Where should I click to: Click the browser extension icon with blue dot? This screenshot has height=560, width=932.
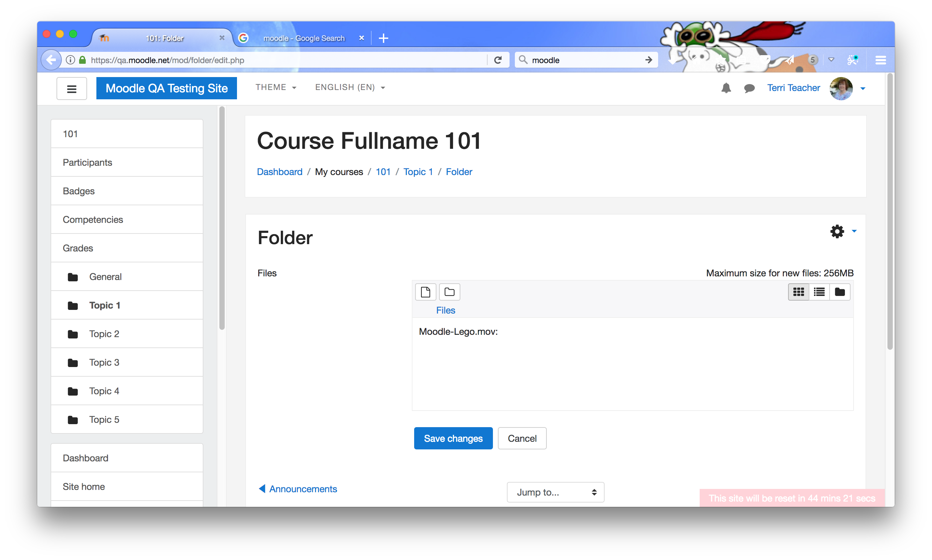click(x=852, y=60)
